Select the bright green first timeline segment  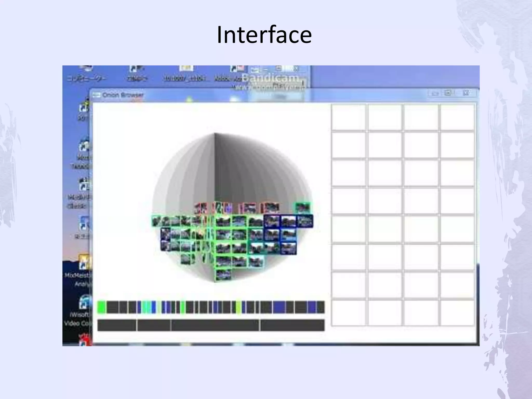[x=101, y=307]
